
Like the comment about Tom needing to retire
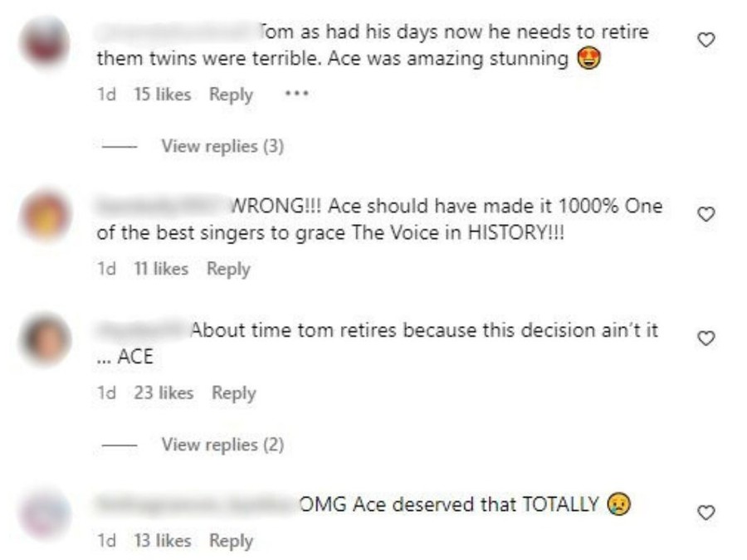[x=705, y=40]
